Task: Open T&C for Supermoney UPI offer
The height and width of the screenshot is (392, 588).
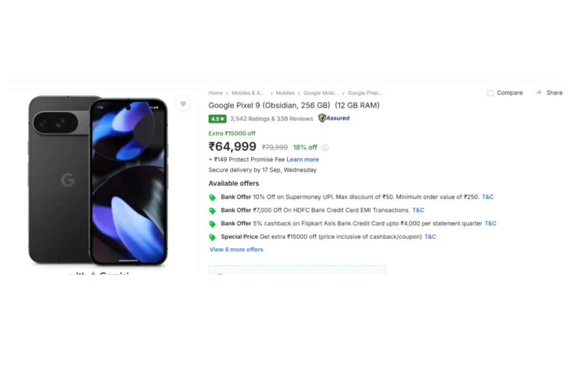Action: (488, 197)
